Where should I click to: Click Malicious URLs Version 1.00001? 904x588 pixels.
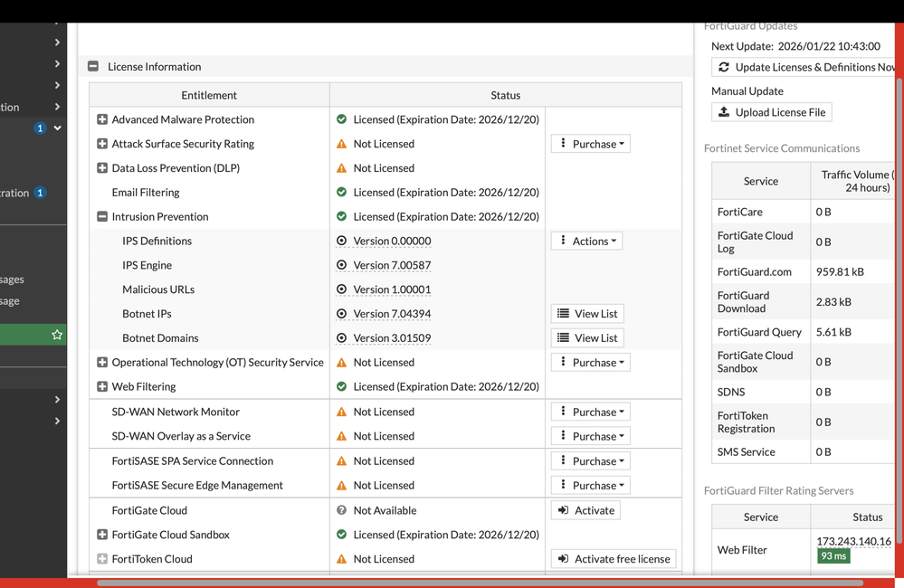392,289
